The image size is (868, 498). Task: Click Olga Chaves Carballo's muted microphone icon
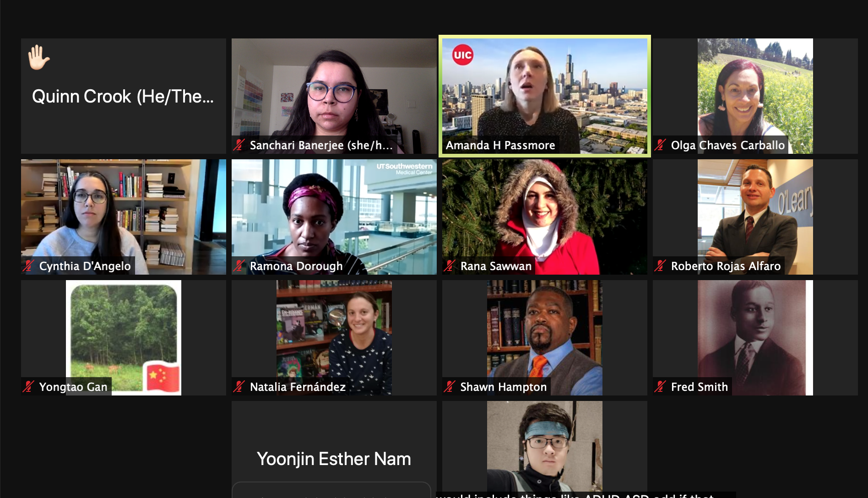(x=660, y=145)
